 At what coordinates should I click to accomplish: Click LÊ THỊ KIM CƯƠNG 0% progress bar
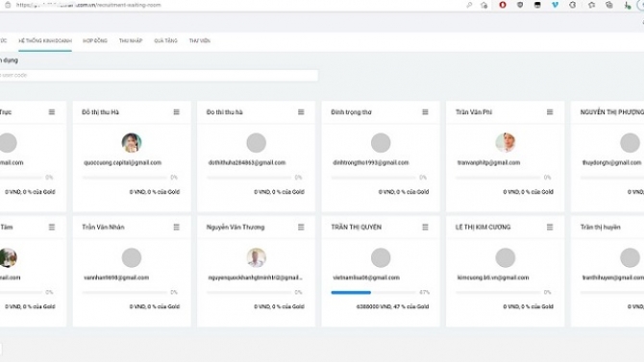[498, 292]
